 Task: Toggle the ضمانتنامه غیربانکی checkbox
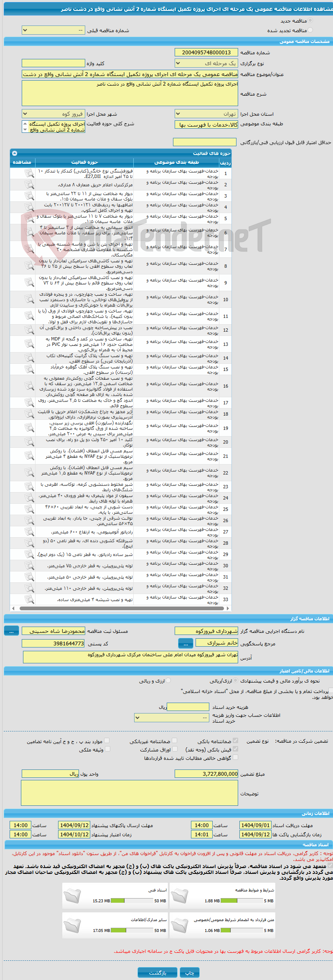pos(174,741)
